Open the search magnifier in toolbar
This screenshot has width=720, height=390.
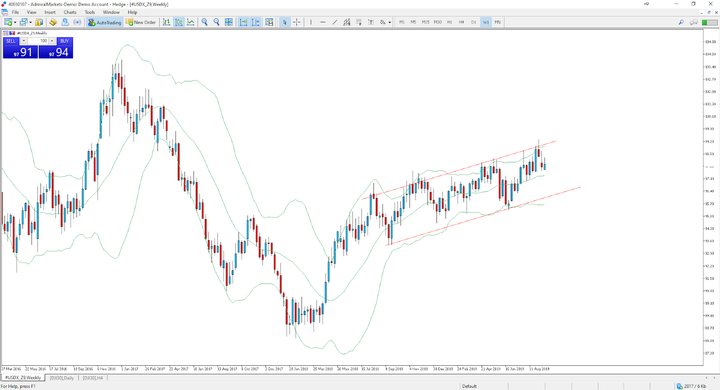point(681,22)
